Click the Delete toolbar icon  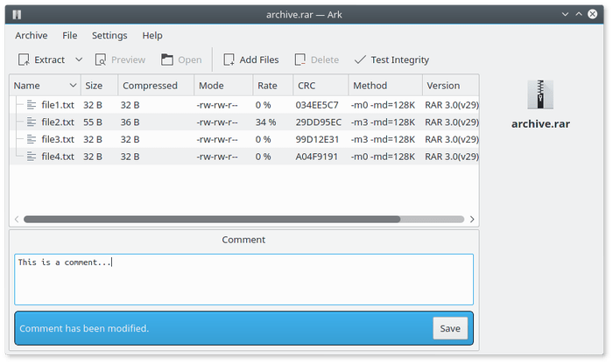coord(299,59)
